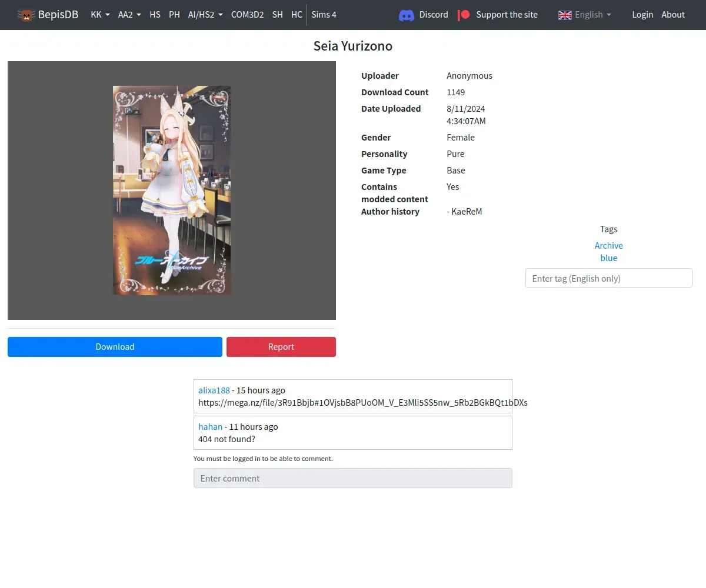Screen dimensions: 706x588
Task: Open the About page
Action: (x=673, y=15)
